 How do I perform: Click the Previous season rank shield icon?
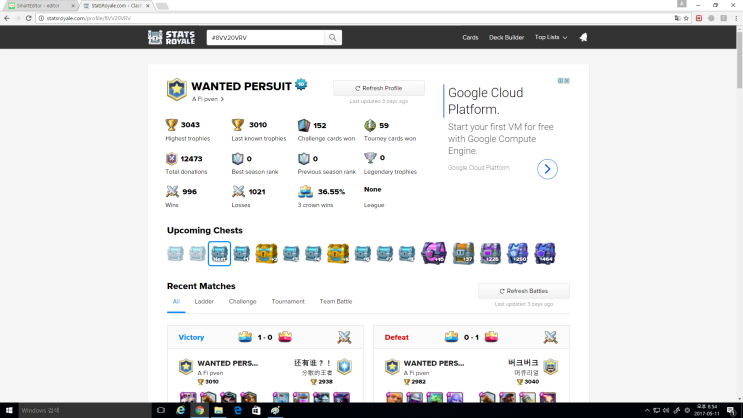tap(304, 158)
